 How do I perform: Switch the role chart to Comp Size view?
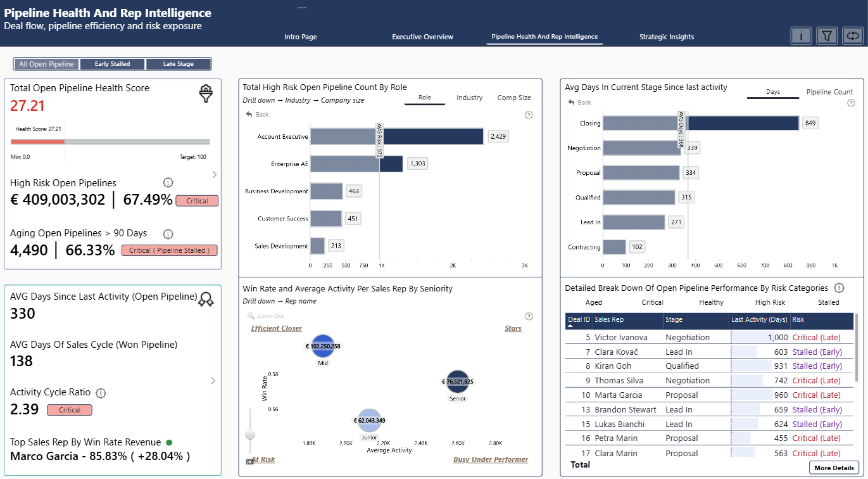pyautogui.click(x=514, y=98)
